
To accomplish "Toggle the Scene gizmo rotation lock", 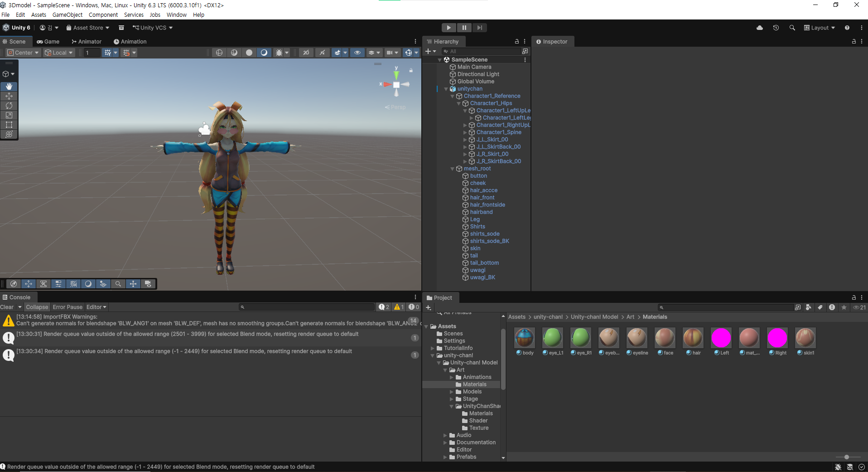I will 411,70.
